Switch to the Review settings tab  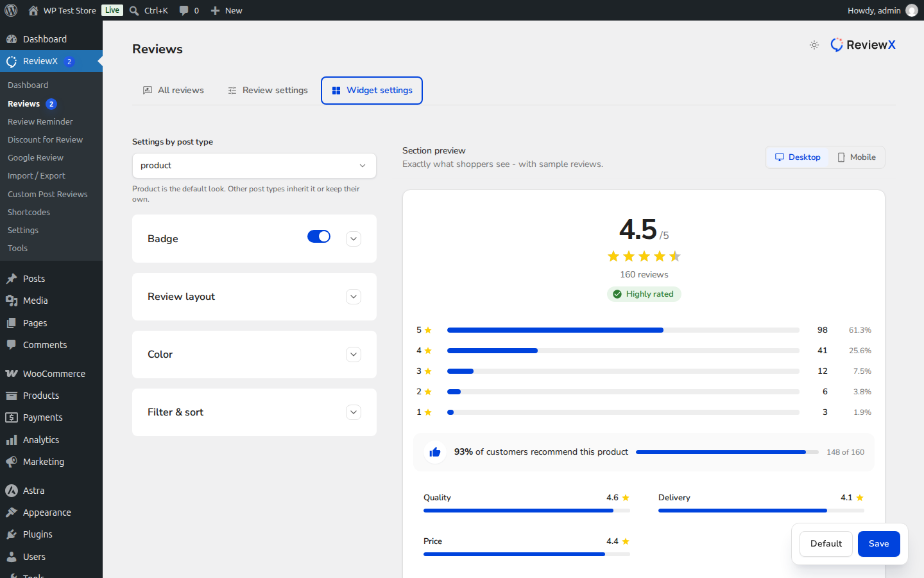click(x=268, y=91)
